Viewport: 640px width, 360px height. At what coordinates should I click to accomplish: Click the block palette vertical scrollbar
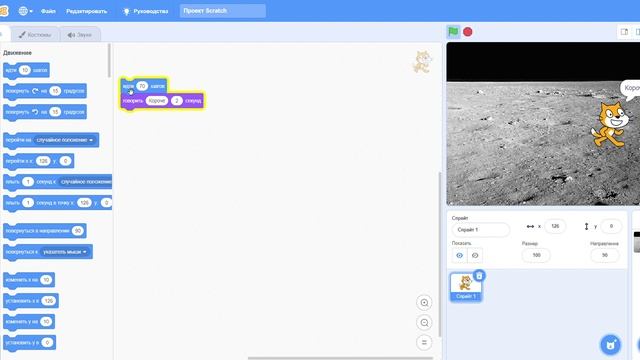pos(109,60)
